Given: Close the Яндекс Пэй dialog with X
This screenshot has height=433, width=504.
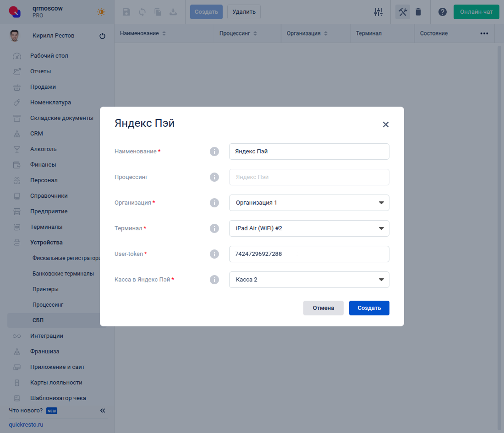Looking at the screenshot, I should (x=385, y=124).
